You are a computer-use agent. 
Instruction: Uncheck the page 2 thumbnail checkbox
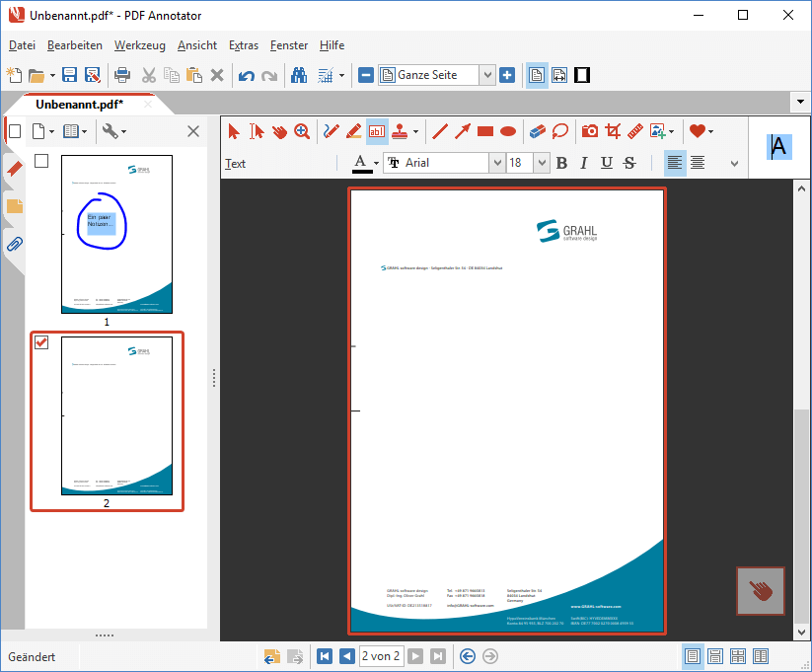(41, 342)
